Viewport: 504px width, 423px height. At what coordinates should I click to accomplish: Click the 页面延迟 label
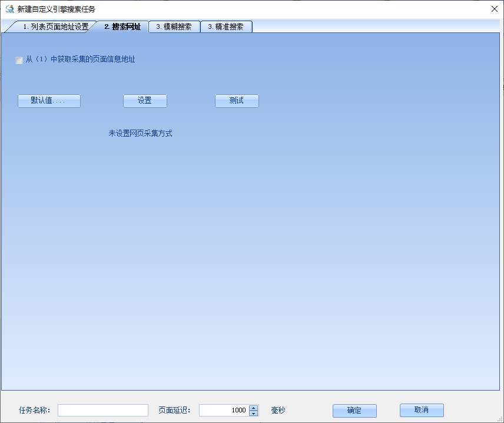(174, 410)
